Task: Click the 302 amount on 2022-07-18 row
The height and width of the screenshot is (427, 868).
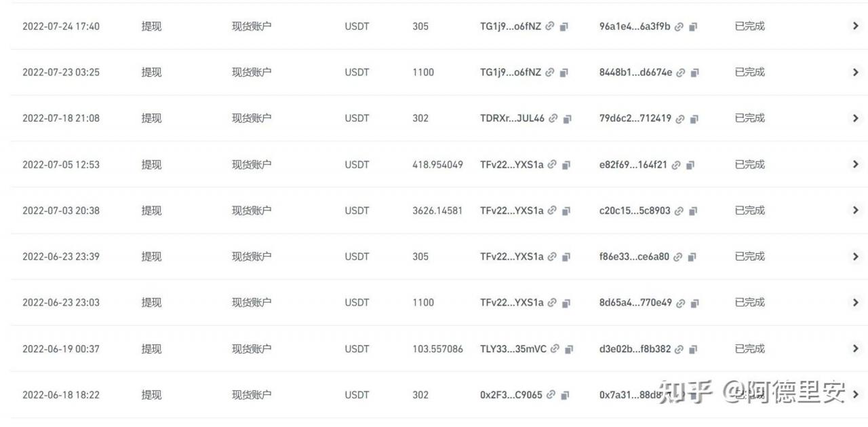Action: 420,118
